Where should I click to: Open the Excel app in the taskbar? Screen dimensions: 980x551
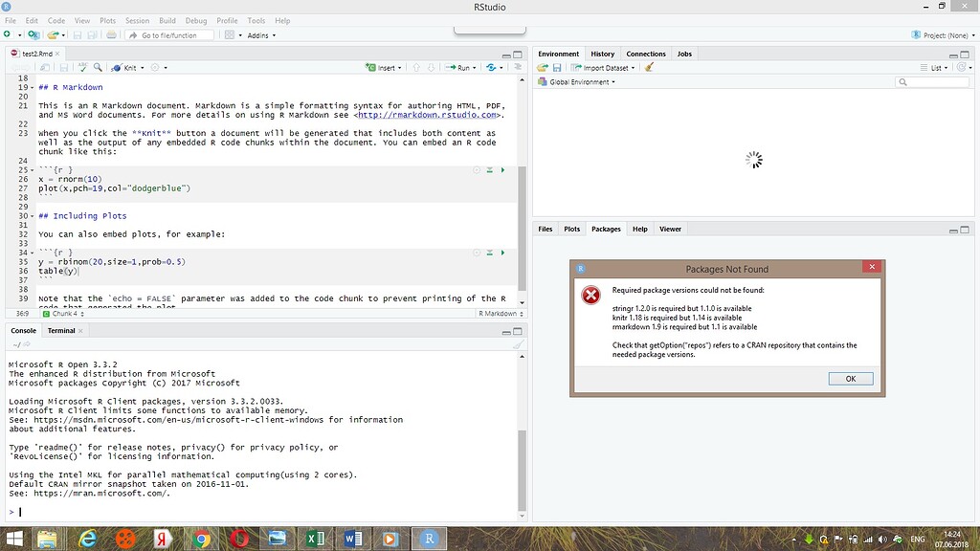[x=312, y=539]
